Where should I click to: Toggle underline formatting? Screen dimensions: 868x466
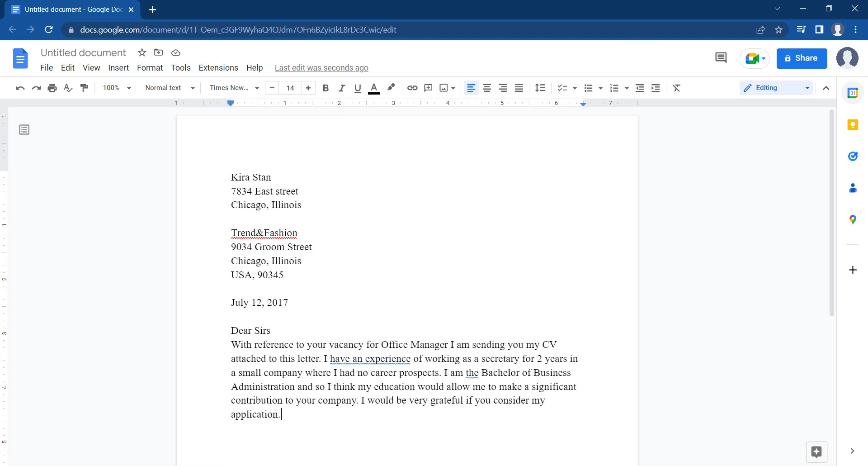358,88
